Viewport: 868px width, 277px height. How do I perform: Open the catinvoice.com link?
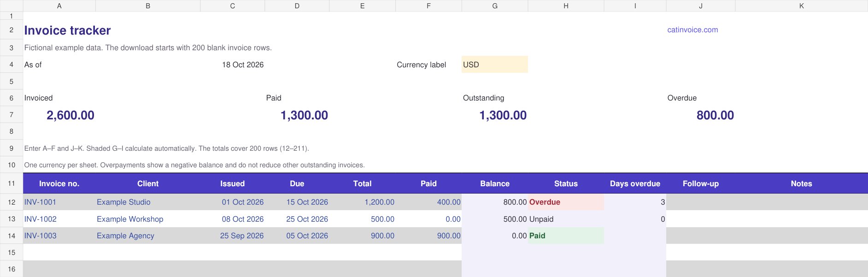point(692,30)
